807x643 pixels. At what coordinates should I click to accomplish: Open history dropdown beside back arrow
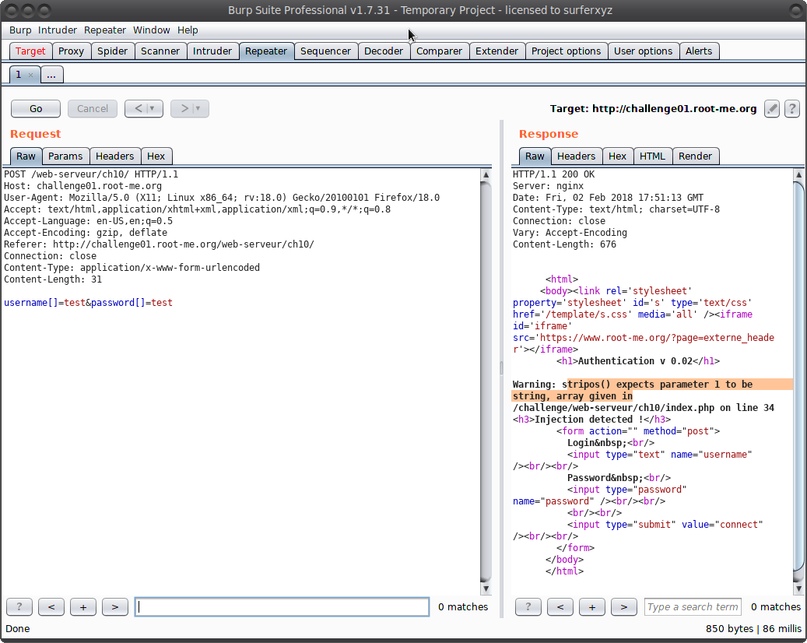[152, 109]
